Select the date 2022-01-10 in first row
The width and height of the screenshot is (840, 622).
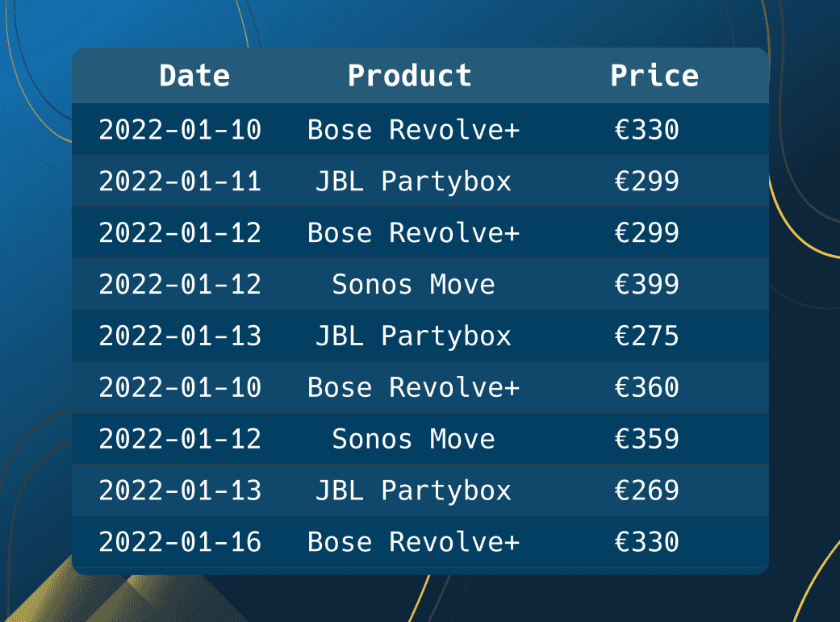click(180, 130)
